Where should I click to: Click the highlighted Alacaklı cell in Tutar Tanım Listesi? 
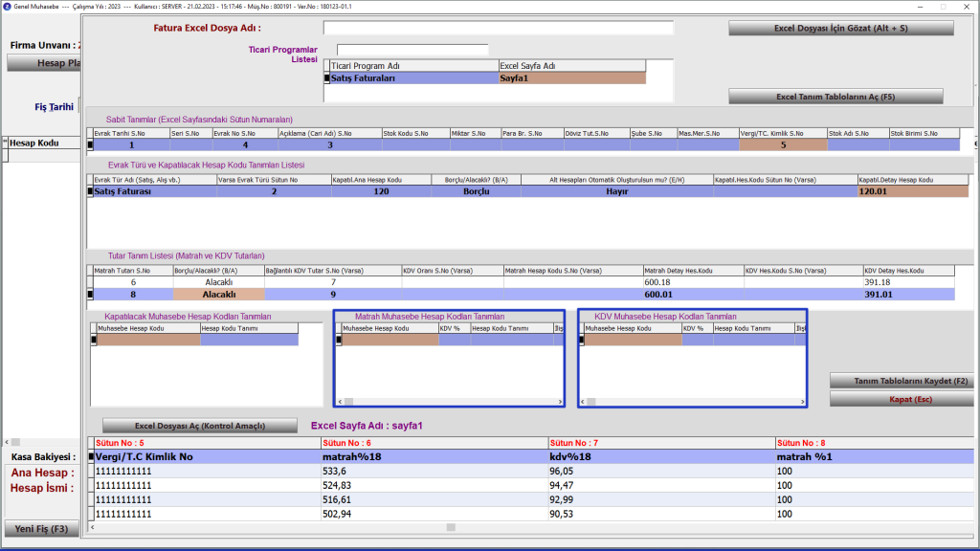[219, 295]
